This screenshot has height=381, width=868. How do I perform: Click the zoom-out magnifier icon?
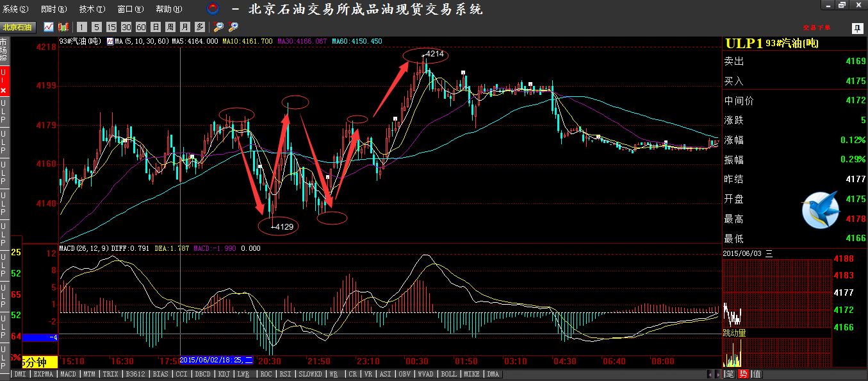[218, 27]
